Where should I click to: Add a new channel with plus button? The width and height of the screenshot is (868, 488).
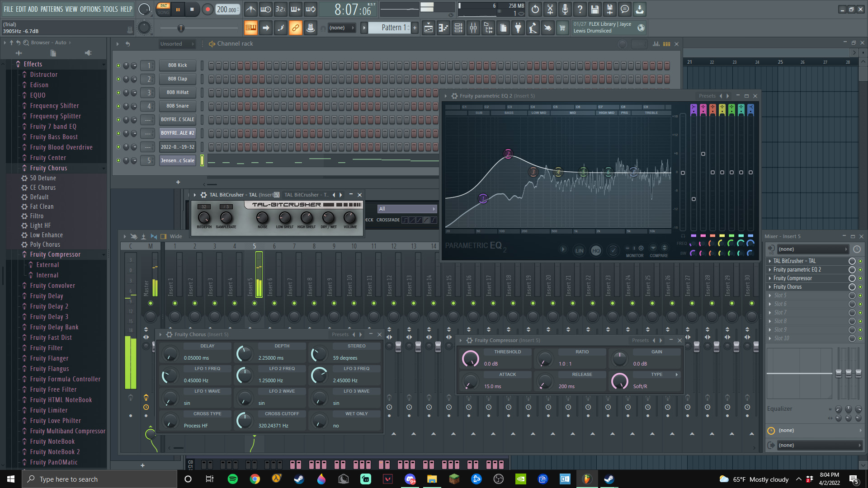point(178,182)
